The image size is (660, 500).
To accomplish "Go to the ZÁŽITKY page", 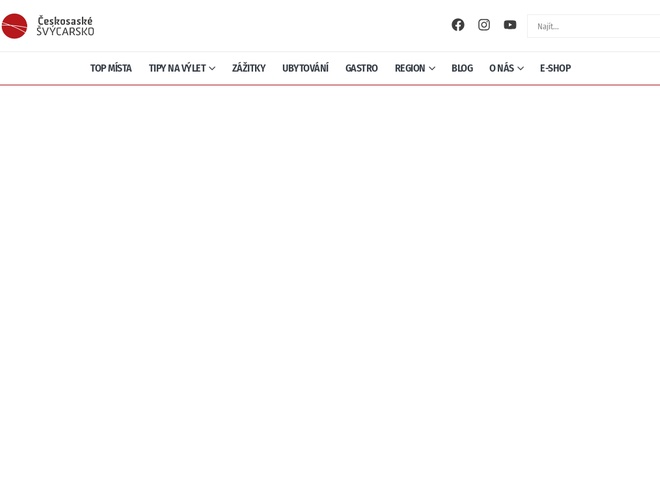I will 249,68.
